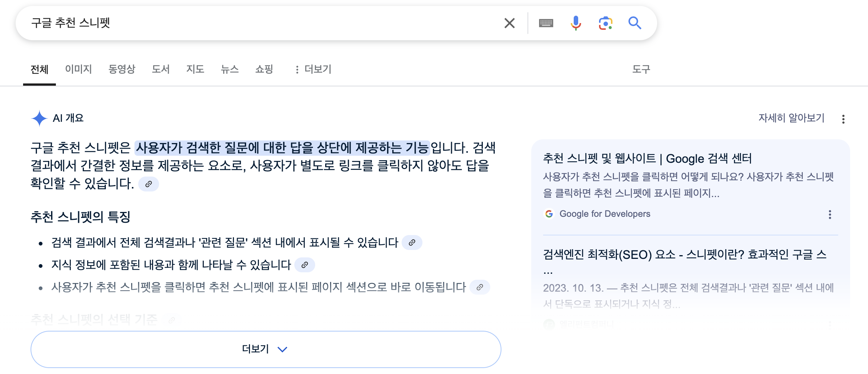This screenshot has height=374, width=868.
Task: Click the Google for Developers source name
Action: [x=605, y=214]
